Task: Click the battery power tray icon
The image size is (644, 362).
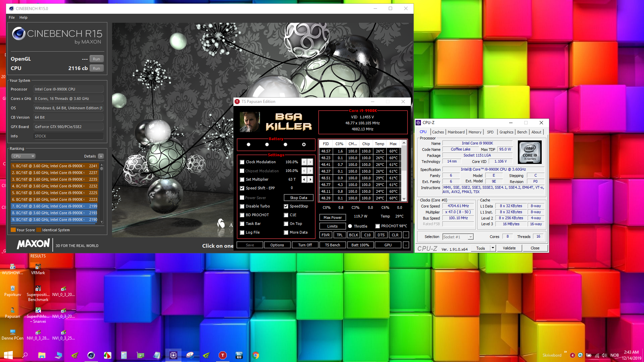Action: click(589, 355)
